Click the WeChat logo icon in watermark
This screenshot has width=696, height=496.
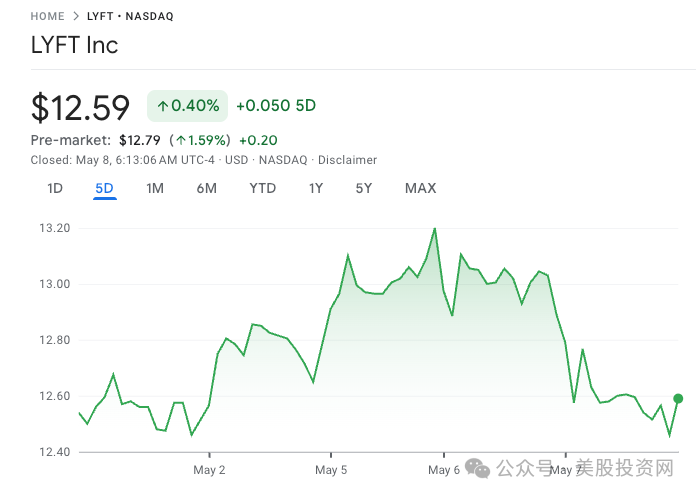(480, 468)
